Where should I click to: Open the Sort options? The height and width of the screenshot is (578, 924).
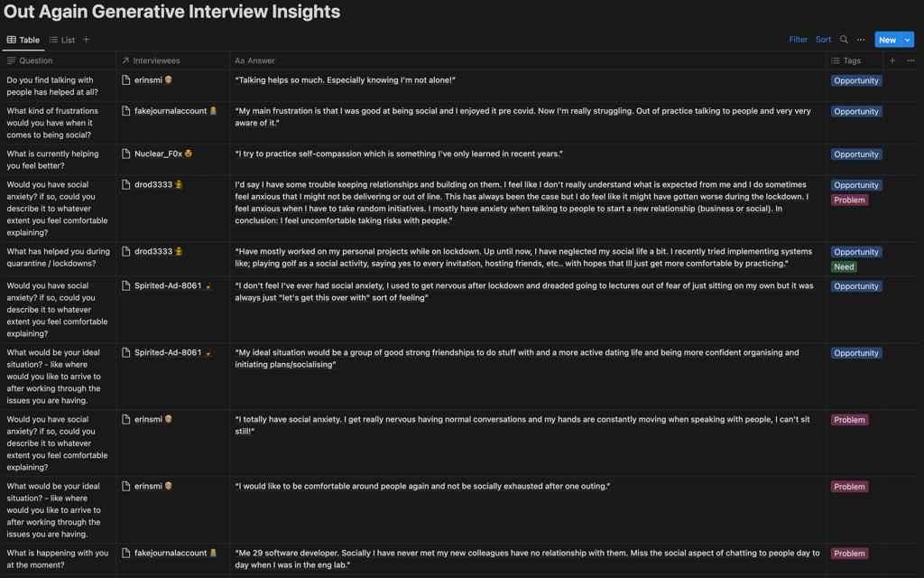tap(823, 40)
